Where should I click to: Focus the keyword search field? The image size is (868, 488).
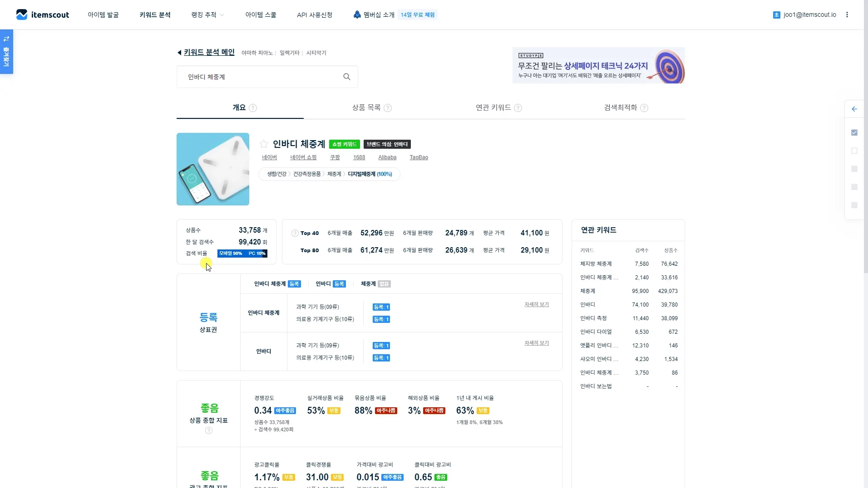tap(267, 77)
